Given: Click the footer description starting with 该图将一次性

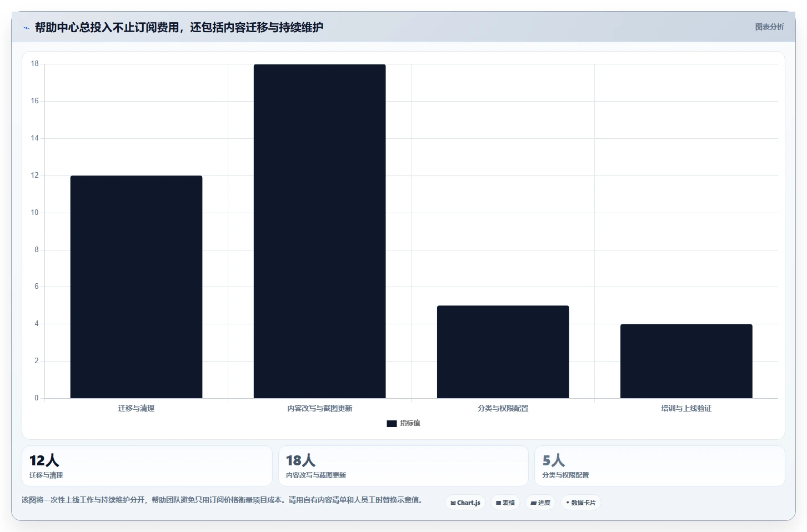Looking at the screenshot, I should click(x=224, y=500).
